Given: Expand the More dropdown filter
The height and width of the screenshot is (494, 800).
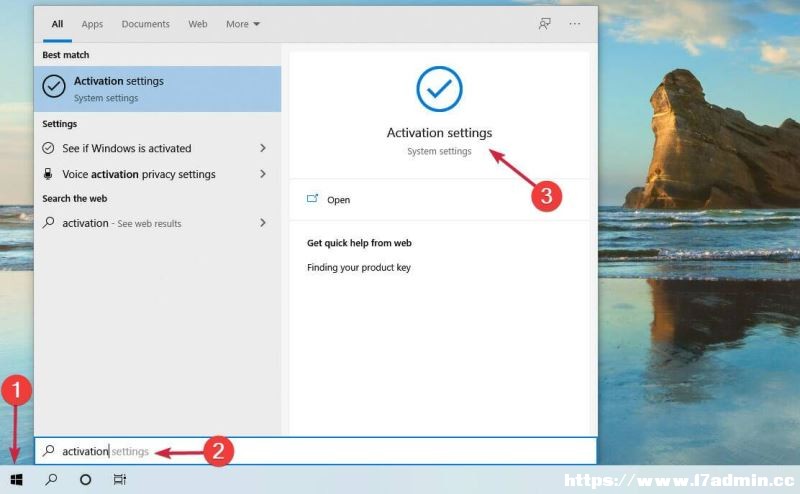Looking at the screenshot, I should 243,24.
